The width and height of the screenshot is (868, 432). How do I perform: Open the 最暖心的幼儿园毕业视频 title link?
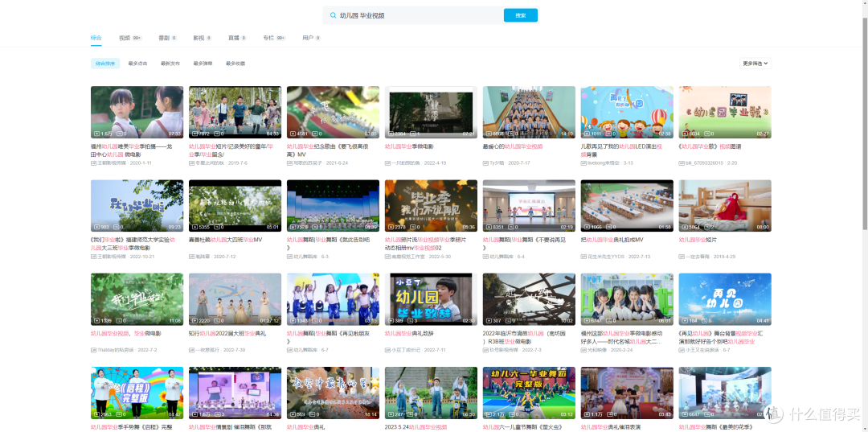tap(513, 146)
